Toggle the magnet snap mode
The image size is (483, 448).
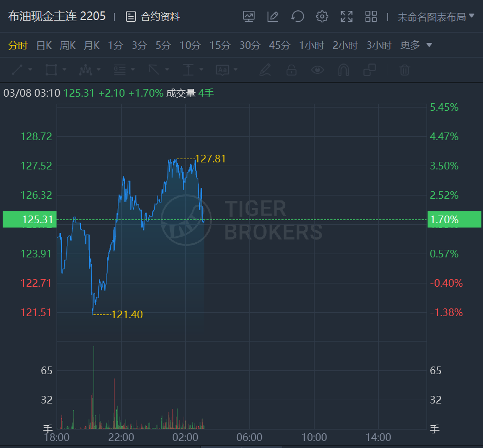coord(343,70)
